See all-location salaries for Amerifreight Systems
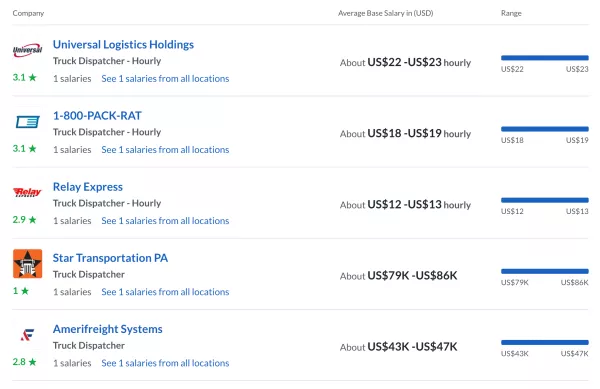This screenshot has height=389, width=600. (x=165, y=363)
